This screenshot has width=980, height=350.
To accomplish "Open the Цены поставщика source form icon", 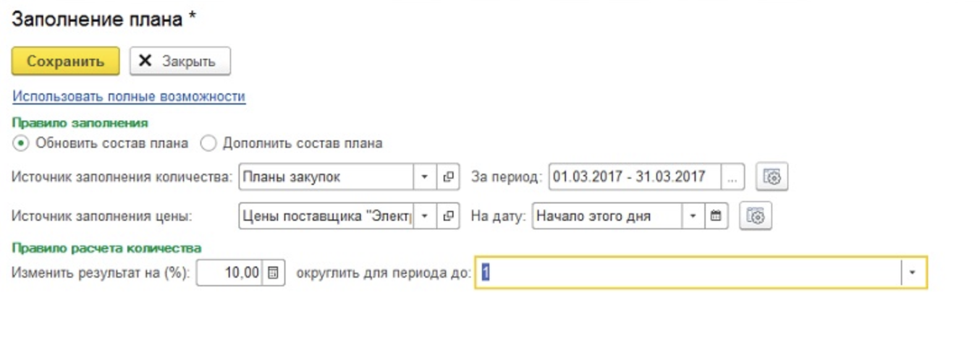I will point(448,216).
